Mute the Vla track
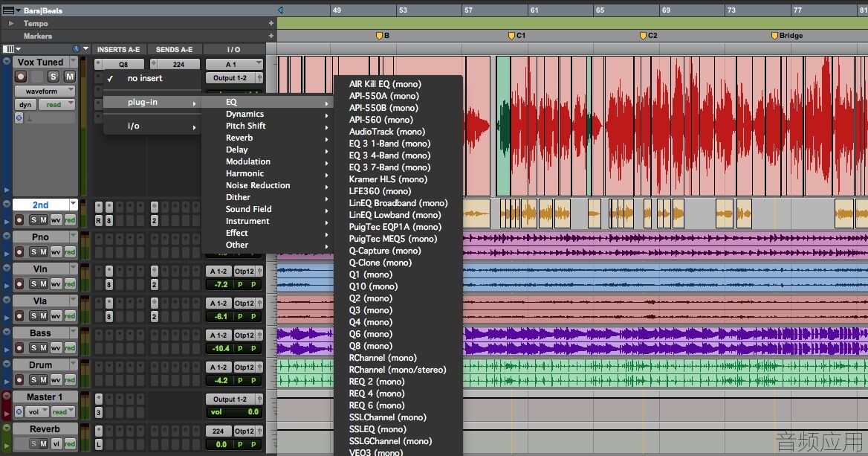The height and width of the screenshot is (456, 868). point(43,316)
